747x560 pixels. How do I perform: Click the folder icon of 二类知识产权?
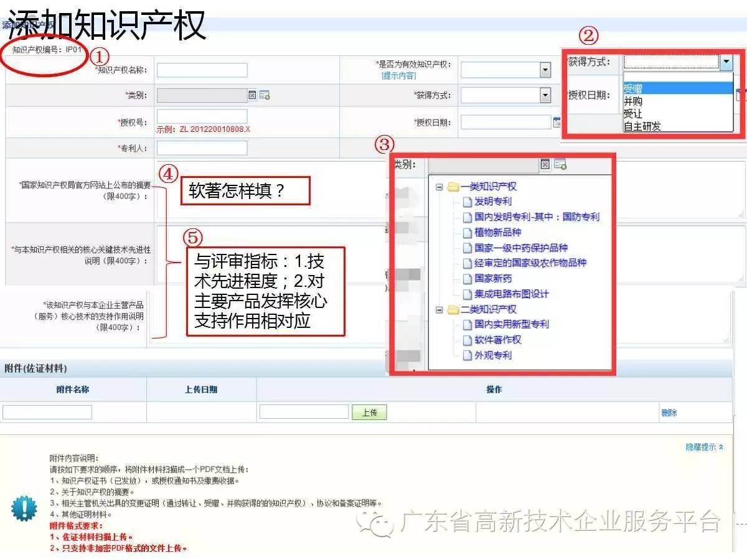(453, 309)
